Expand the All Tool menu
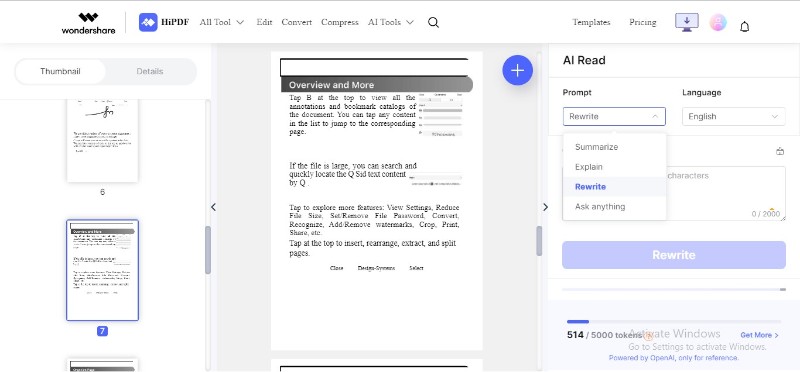Image resolution: width=800 pixels, height=372 pixels. pos(222,22)
